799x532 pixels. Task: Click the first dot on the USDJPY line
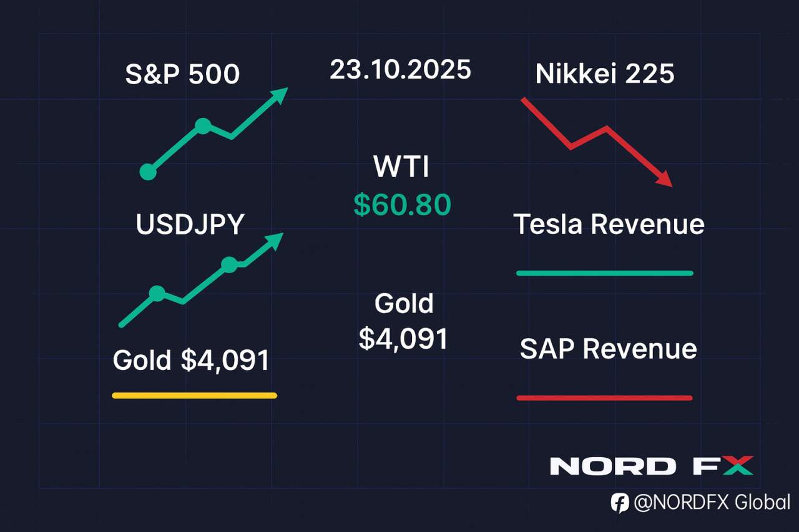tap(157, 293)
